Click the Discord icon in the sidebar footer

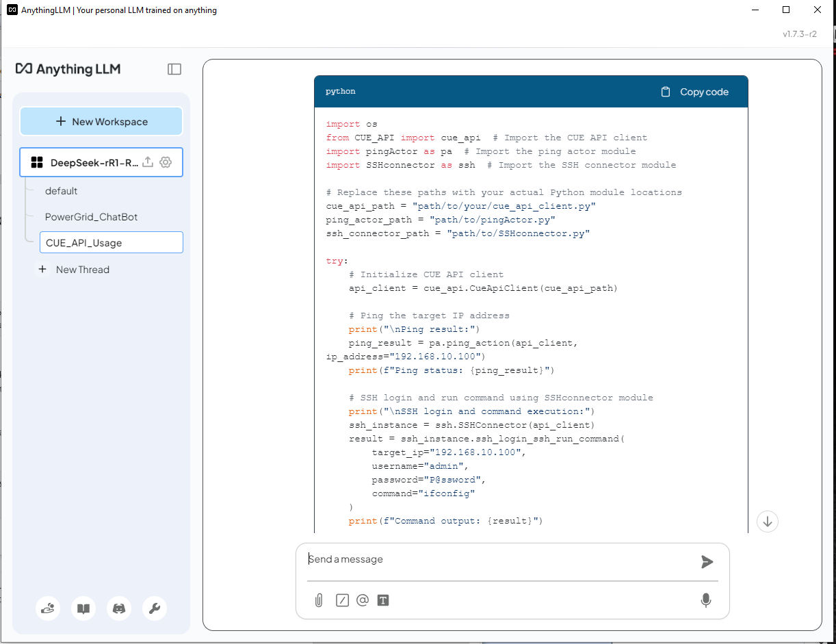(119, 608)
